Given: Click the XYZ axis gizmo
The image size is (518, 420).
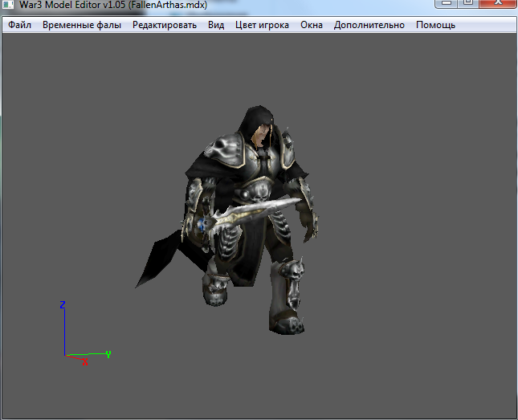Looking at the screenshot, I should pyautogui.click(x=85, y=333).
